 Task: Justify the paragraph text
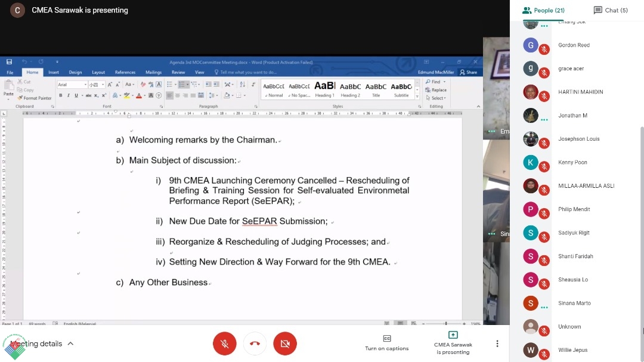pyautogui.click(x=193, y=95)
